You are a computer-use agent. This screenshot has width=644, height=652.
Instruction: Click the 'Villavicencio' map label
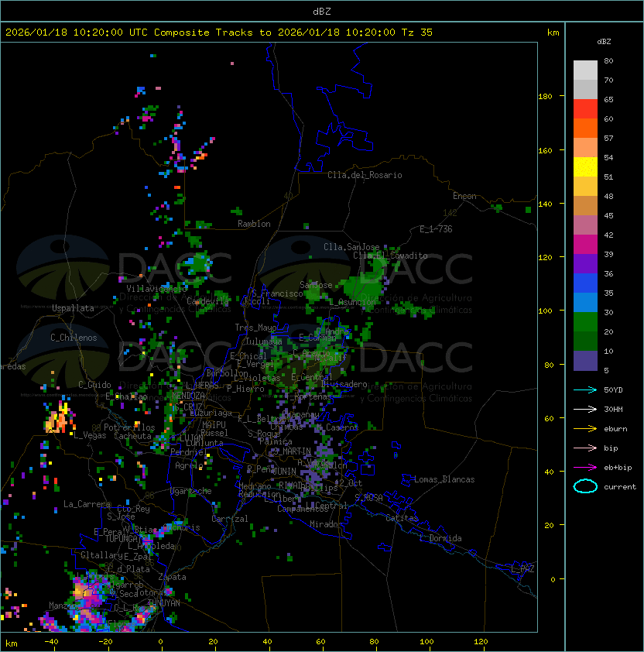(156, 289)
